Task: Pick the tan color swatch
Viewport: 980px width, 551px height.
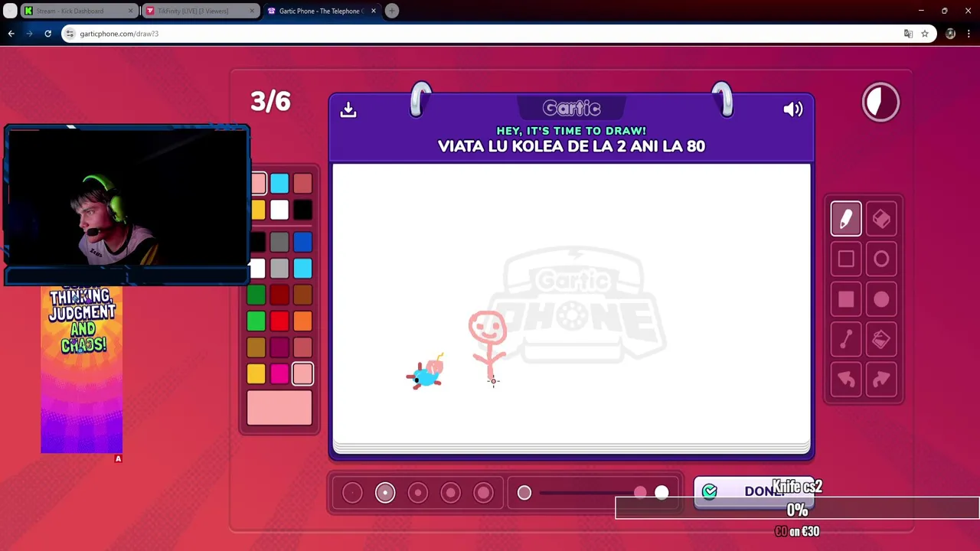Action: 256,347
